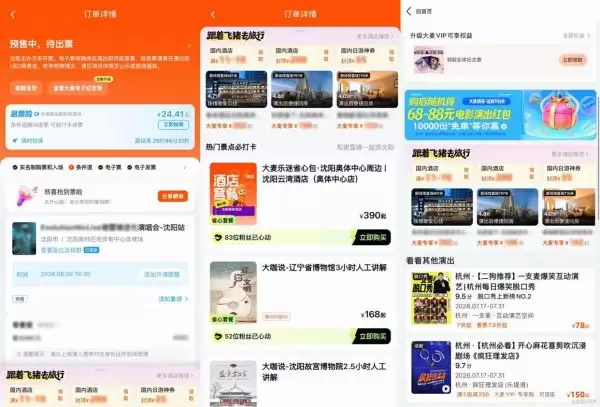Open the 辽宁省博物馆 tour thumbnail

click(x=233, y=292)
